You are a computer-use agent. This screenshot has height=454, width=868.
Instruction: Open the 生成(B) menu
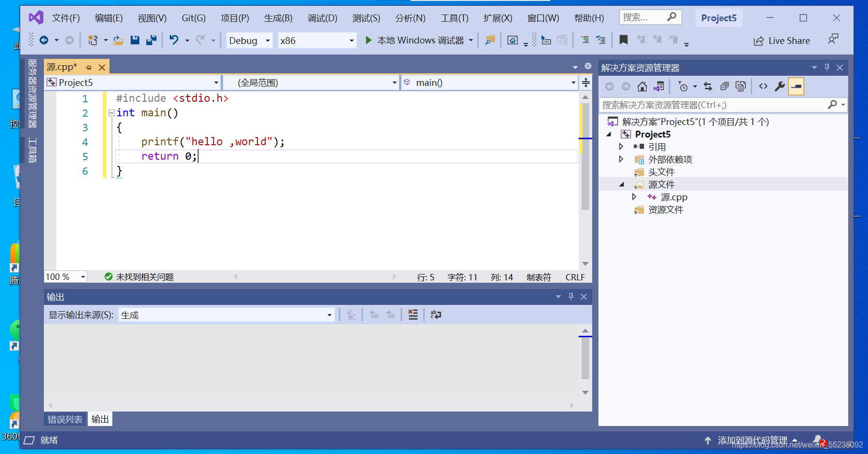click(278, 18)
